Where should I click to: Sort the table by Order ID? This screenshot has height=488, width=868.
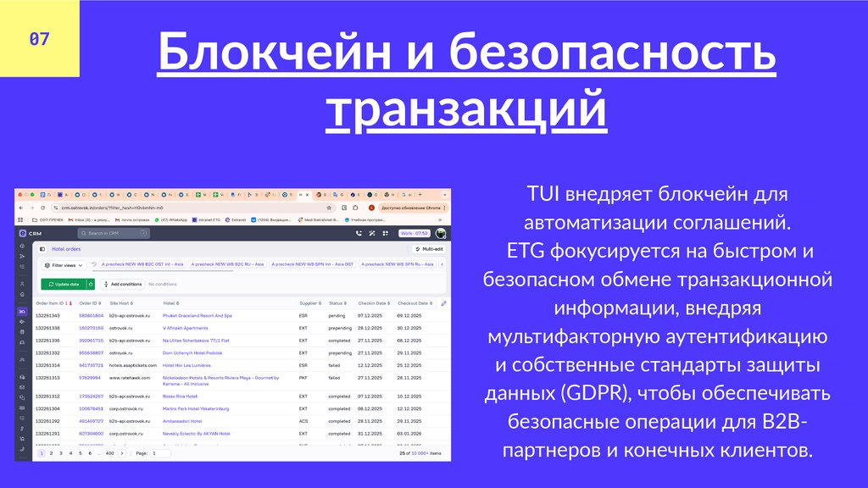(x=90, y=303)
